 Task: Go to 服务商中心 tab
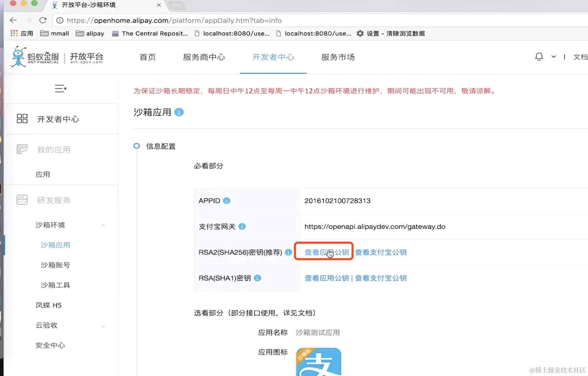pyautogui.click(x=204, y=57)
